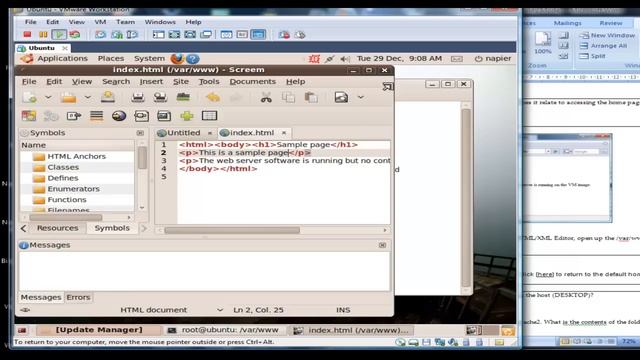Close the Untitled document tab
This screenshot has width=640, height=360.
(x=210, y=133)
